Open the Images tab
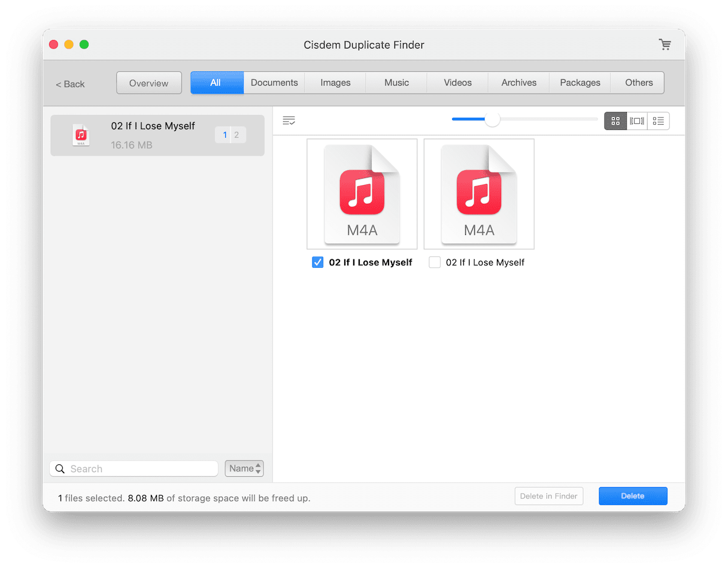This screenshot has height=568, width=728. (x=335, y=83)
